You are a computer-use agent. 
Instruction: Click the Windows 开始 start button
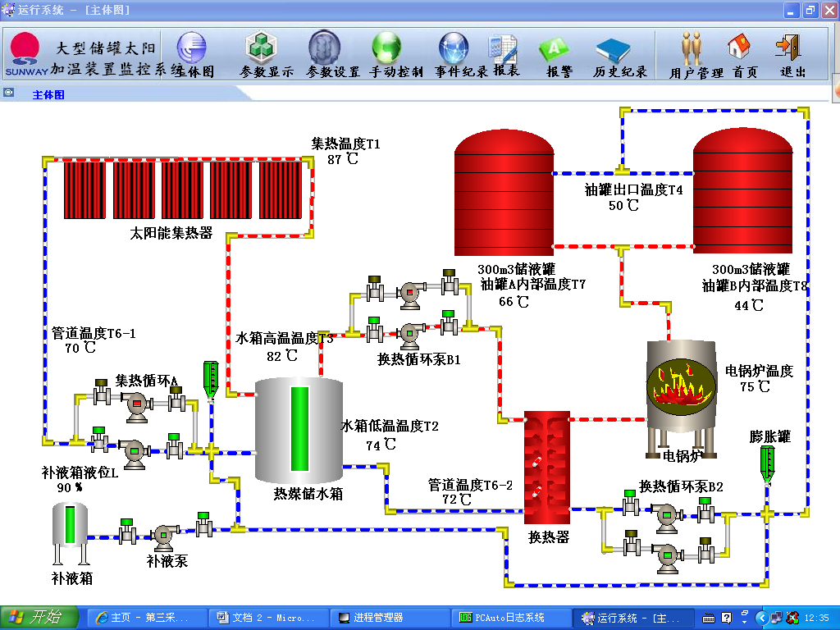tap(39, 618)
